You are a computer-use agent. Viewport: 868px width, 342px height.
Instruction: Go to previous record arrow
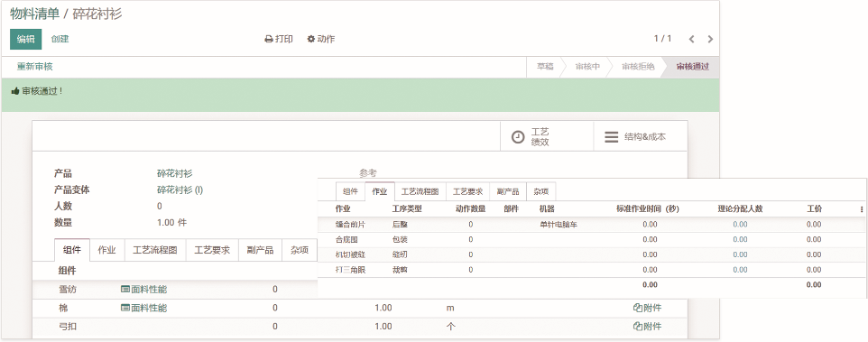pos(691,40)
